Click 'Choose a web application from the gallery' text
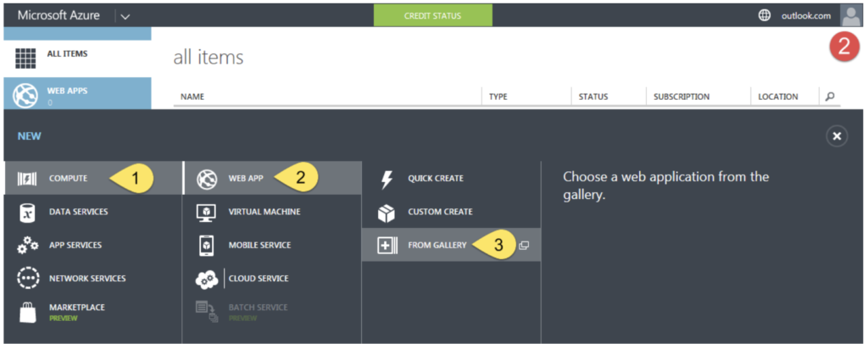Image resolution: width=868 pixels, height=349 pixels. click(666, 186)
